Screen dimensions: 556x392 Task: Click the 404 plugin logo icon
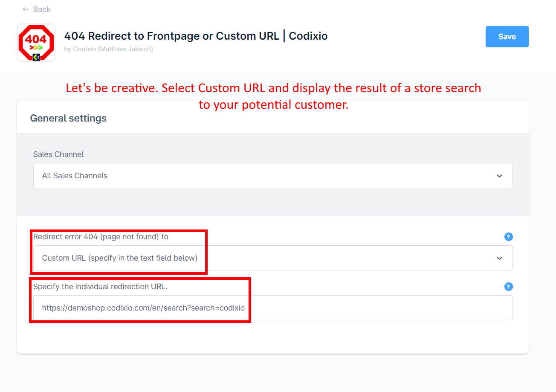tap(36, 43)
